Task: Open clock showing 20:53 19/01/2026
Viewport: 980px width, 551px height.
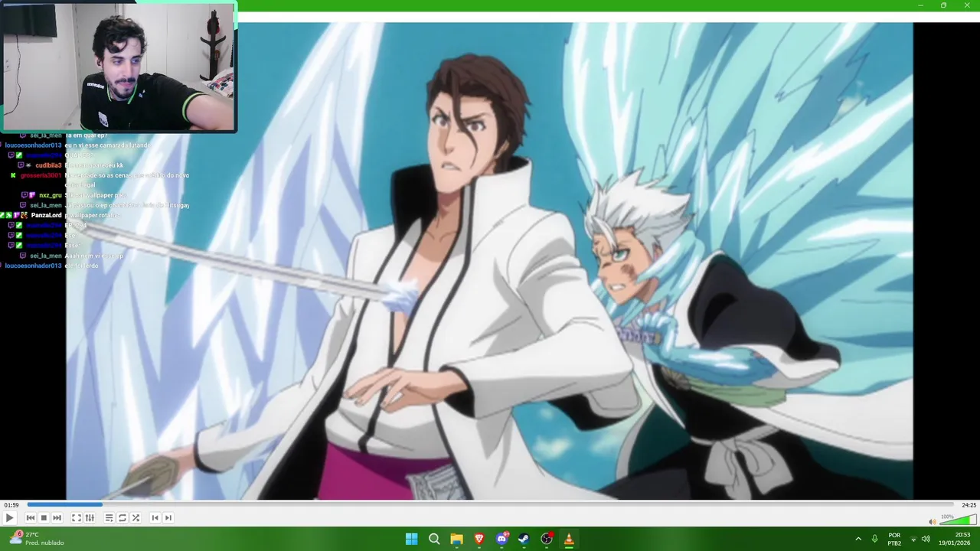Action: click(956, 539)
